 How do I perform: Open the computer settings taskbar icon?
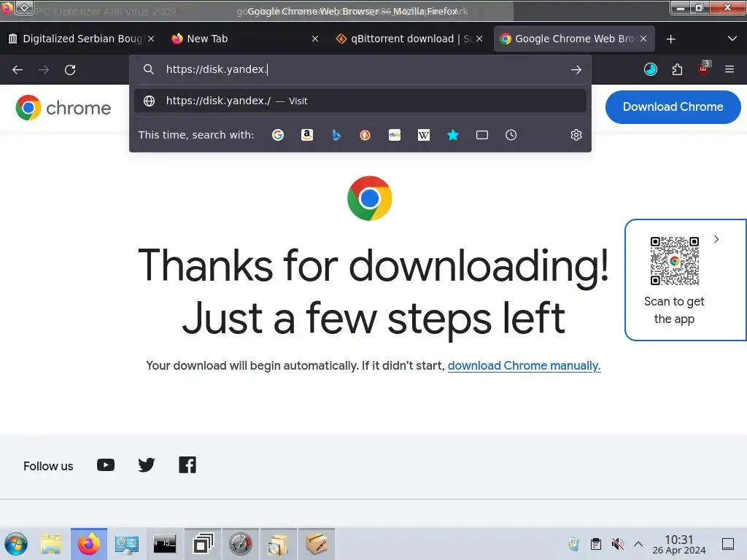pos(127,544)
